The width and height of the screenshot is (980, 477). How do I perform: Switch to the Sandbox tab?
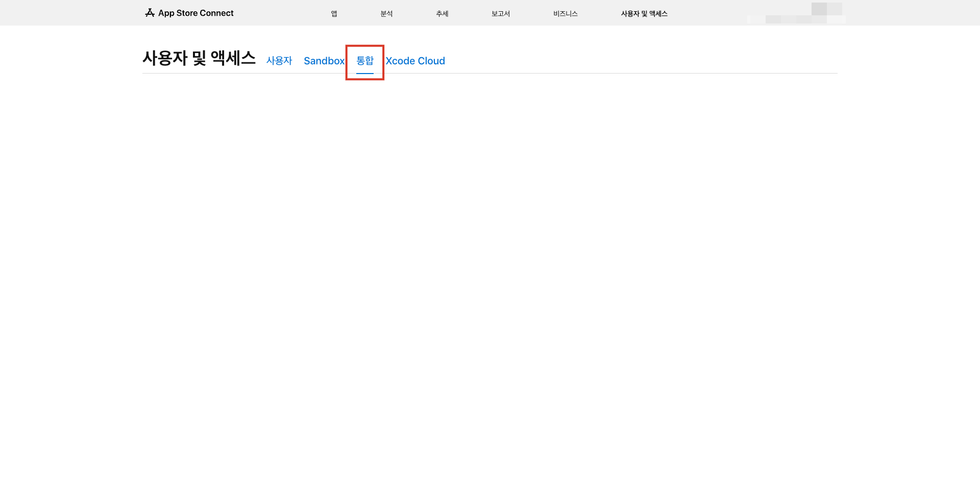[324, 61]
